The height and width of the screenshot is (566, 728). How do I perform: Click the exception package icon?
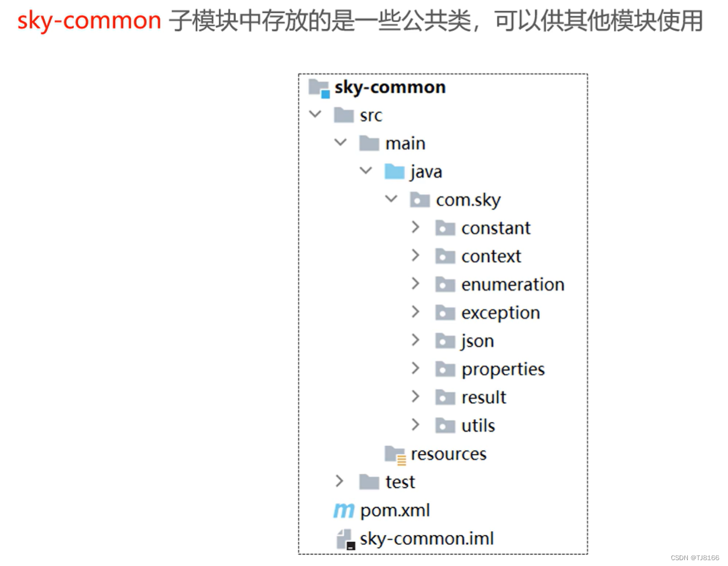click(446, 312)
